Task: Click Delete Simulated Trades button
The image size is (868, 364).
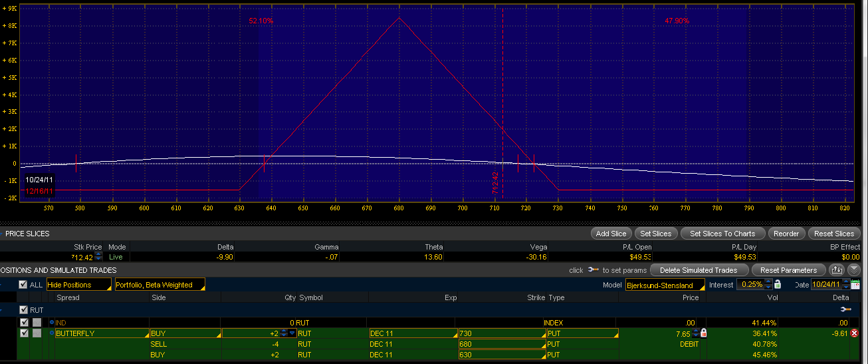Action: point(699,270)
